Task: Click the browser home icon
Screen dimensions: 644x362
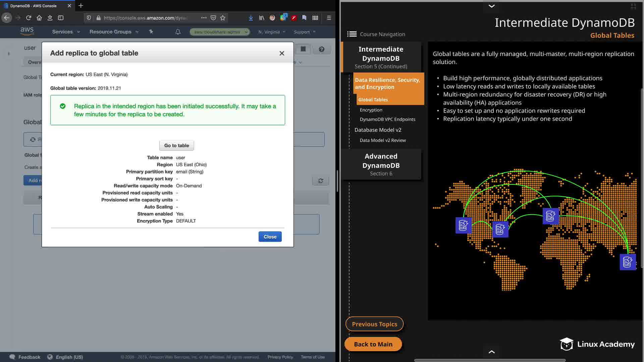Action: coord(39,18)
